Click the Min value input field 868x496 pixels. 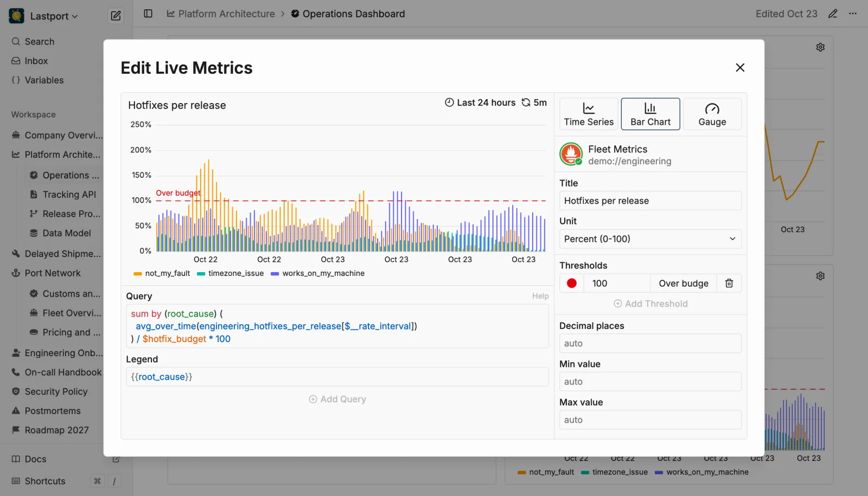tap(650, 382)
